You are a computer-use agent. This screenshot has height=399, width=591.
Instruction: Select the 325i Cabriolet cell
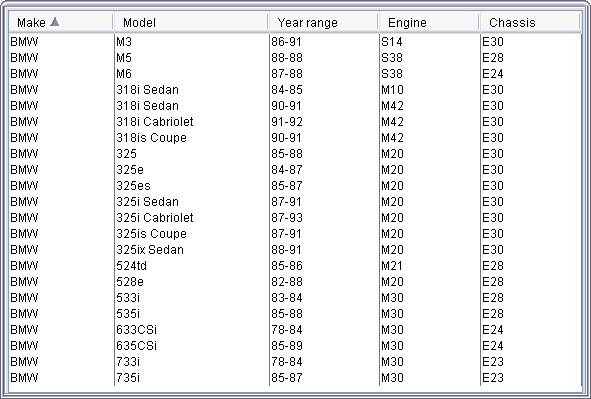pyautogui.click(x=192, y=218)
